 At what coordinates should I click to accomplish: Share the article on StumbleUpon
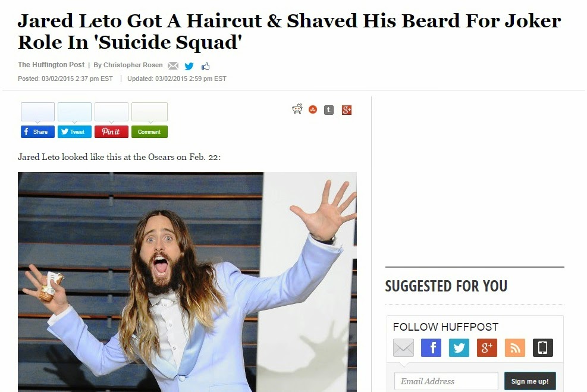coord(313,109)
